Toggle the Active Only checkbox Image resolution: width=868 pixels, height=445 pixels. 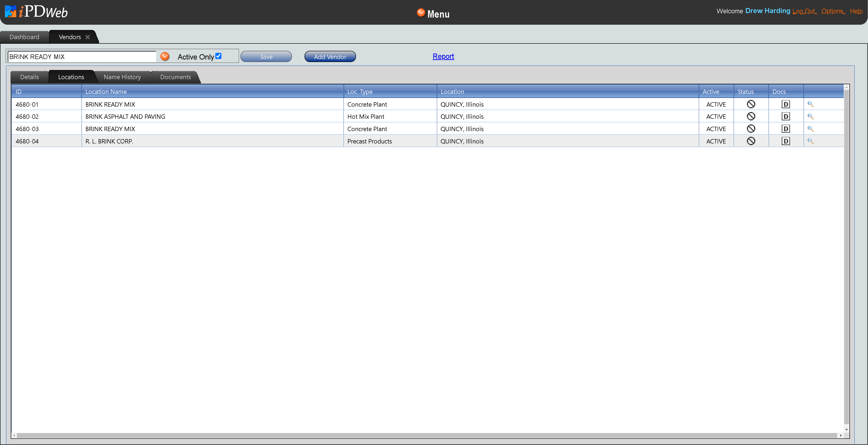[x=218, y=56]
